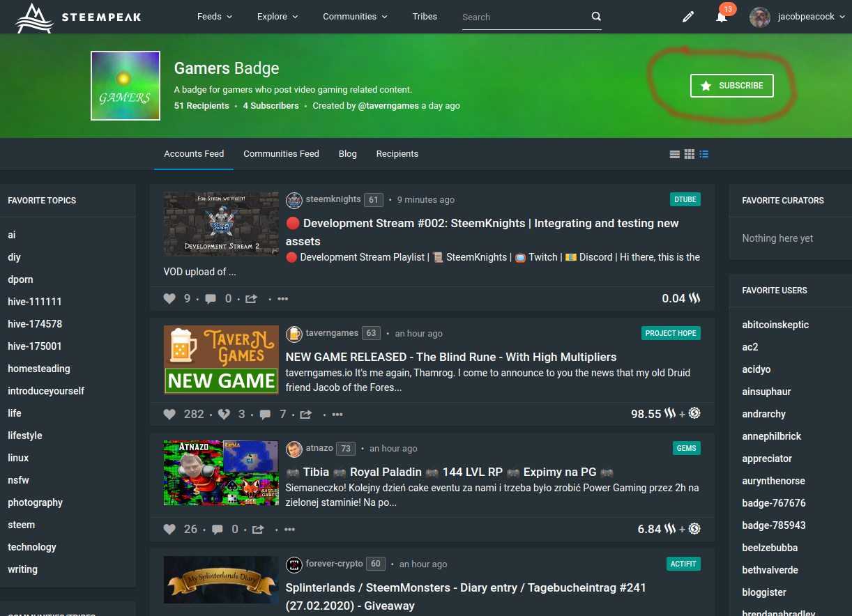Click the DTUBE tag badge
This screenshot has height=616, width=852.
click(685, 199)
